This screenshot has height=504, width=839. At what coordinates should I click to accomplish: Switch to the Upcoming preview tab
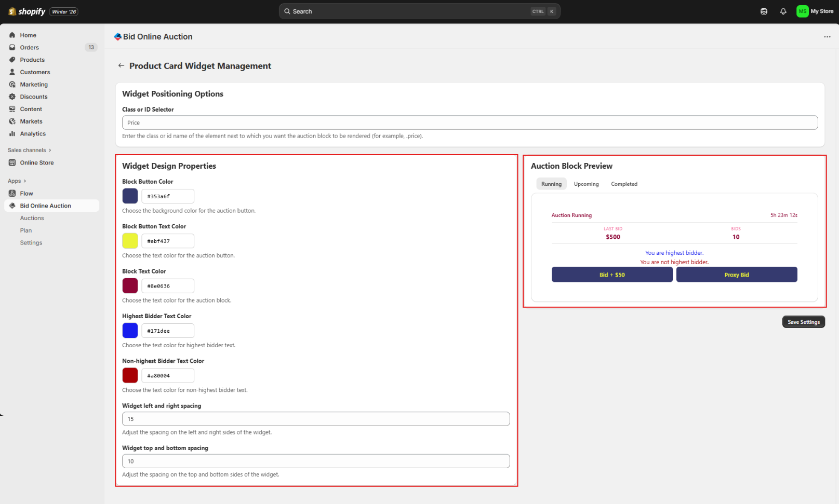pyautogui.click(x=586, y=184)
